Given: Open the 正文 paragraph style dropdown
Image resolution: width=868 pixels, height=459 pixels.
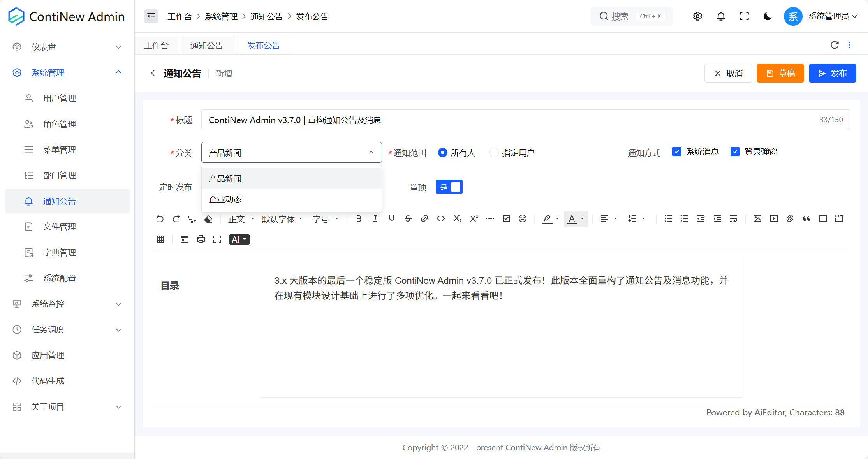Looking at the screenshot, I should point(241,219).
